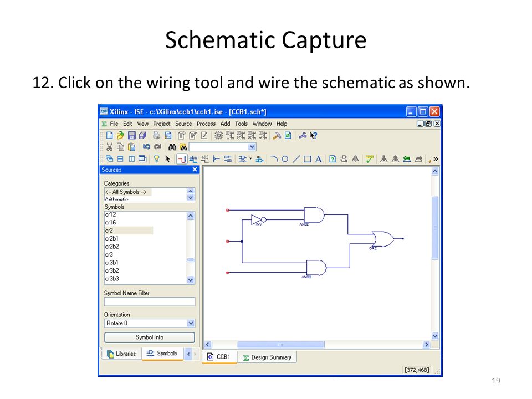The width and height of the screenshot is (532, 399).
Task: Click the wrench settings icon
Action: click(303, 135)
